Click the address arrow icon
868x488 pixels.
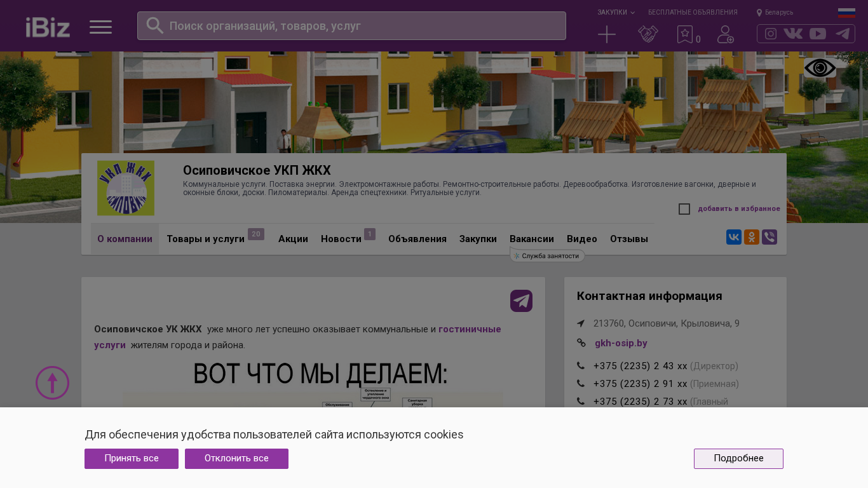(x=581, y=323)
